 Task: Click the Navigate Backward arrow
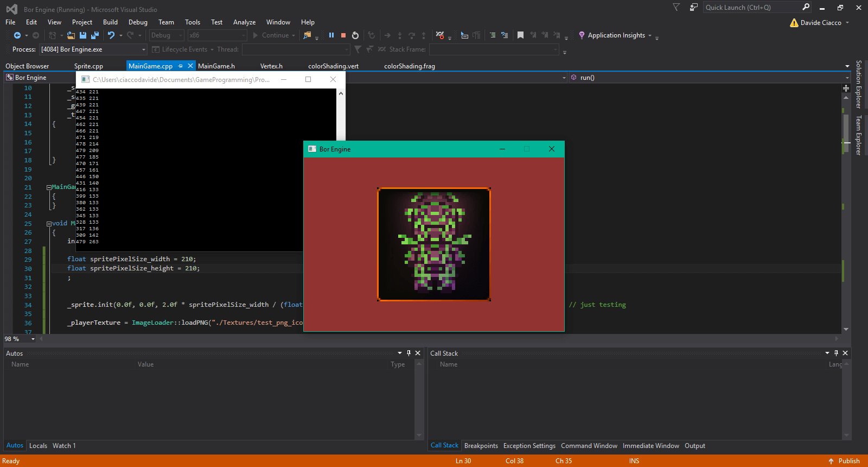tap(17, 35)
